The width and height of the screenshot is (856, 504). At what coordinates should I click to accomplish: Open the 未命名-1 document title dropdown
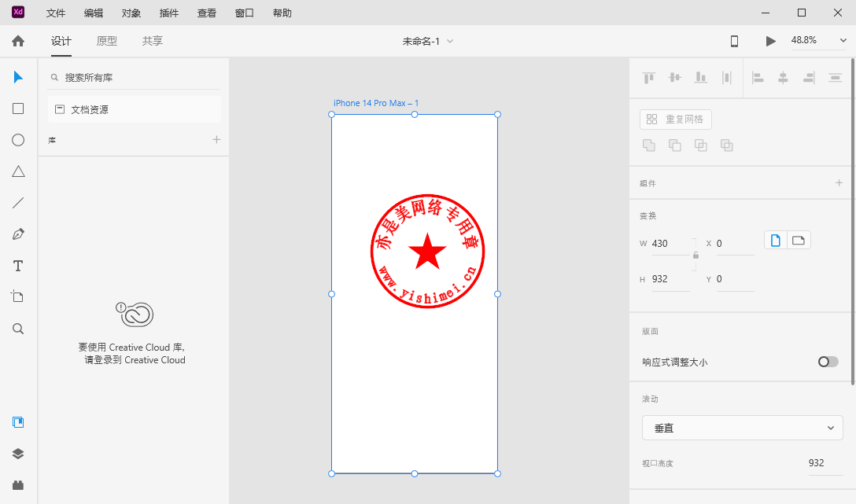[x=428, y=42]
